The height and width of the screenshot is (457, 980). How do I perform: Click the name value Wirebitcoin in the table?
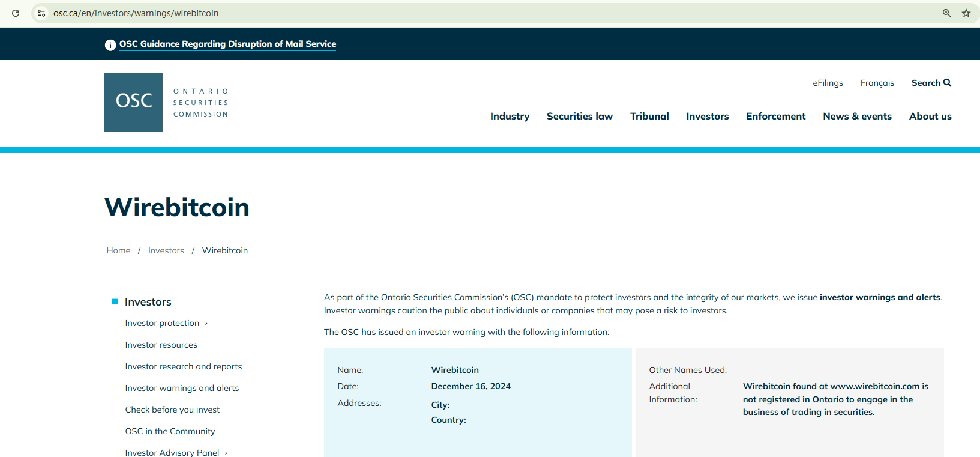[455, 370]
